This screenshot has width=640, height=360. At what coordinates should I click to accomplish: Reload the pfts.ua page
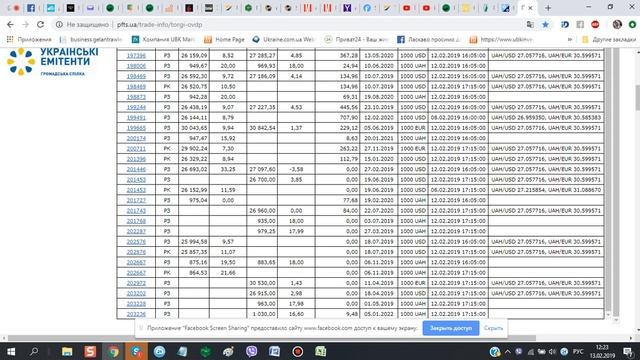(x=40, y=24)
